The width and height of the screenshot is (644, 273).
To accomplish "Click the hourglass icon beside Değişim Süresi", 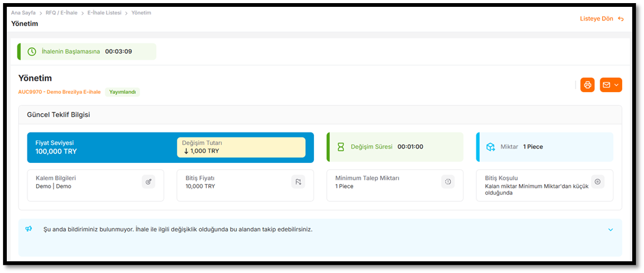I will [x=341, y=147].
